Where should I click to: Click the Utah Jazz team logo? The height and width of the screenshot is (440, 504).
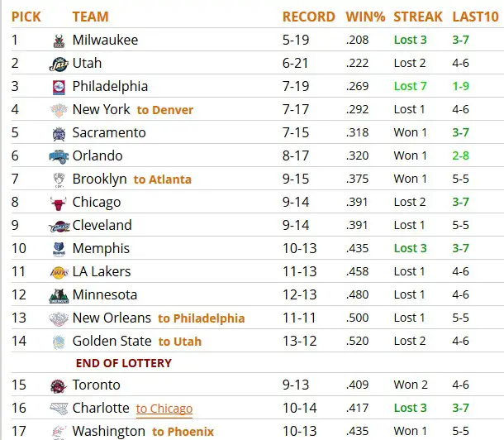point(59,64)
